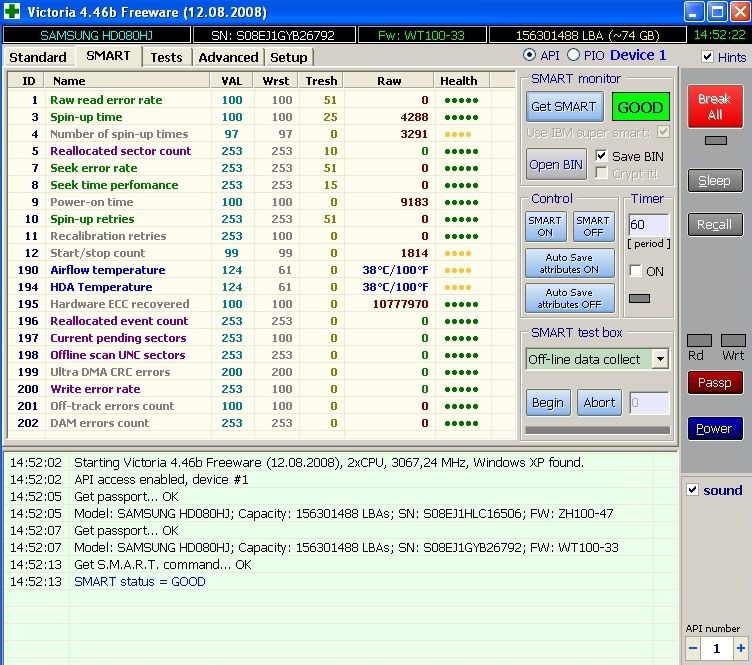Sort by the ID column header
Image resolution: width=752 pixels, height=665 pixels.
[26, 81]
